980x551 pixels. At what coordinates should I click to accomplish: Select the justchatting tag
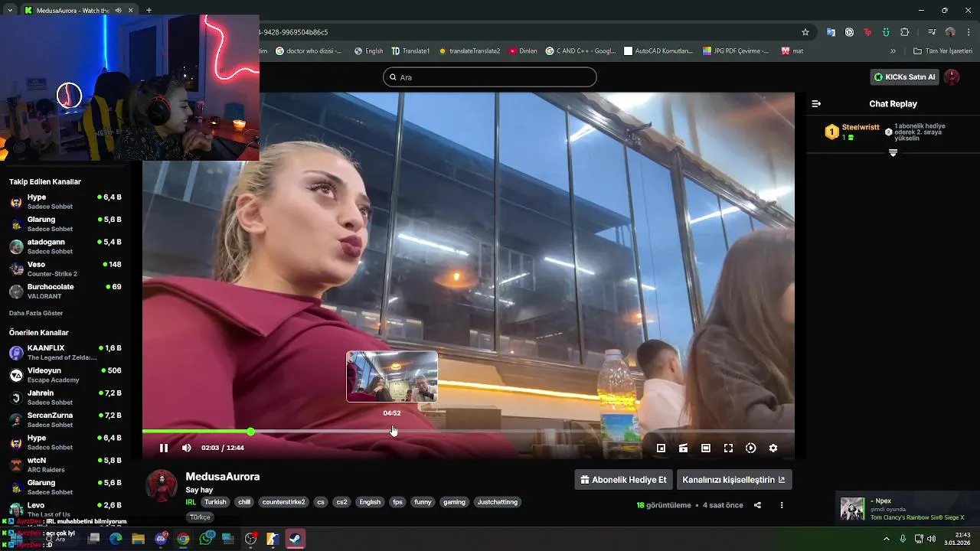(x=498, y=502)
